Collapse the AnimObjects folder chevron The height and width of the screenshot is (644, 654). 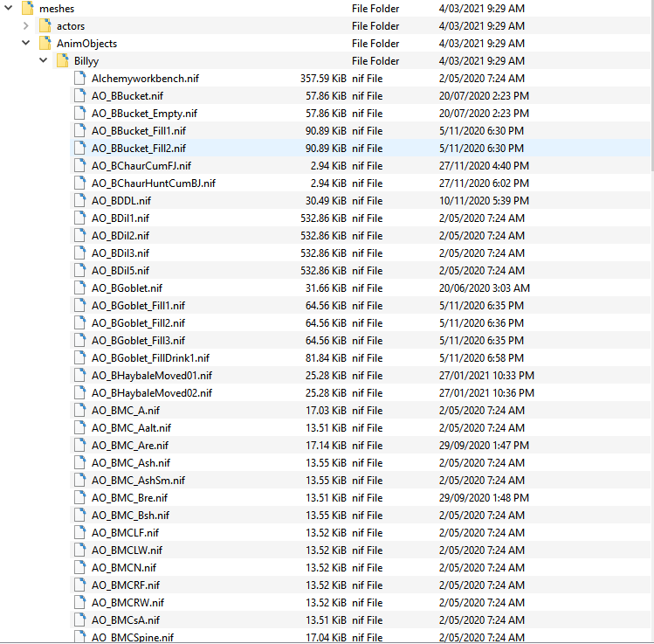pyautogui.click(x=26, y=43)
